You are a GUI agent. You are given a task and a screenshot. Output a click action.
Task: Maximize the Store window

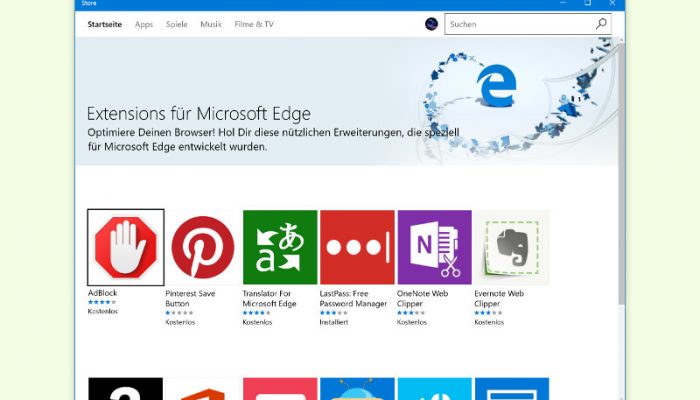[x=588, y=3]
